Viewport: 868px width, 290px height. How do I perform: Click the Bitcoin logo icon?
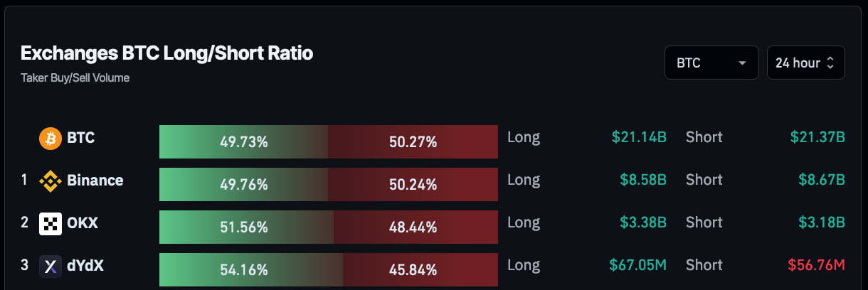tap(51, 138)
